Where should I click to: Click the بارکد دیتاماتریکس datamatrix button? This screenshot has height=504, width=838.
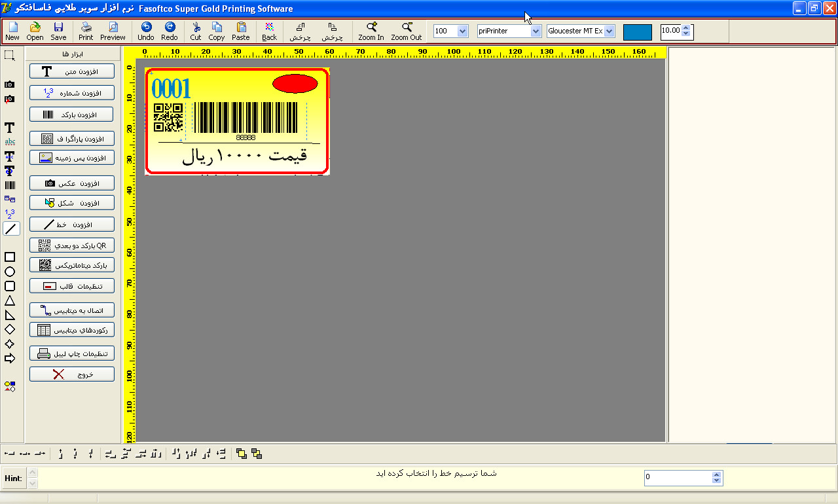point(72,265)
